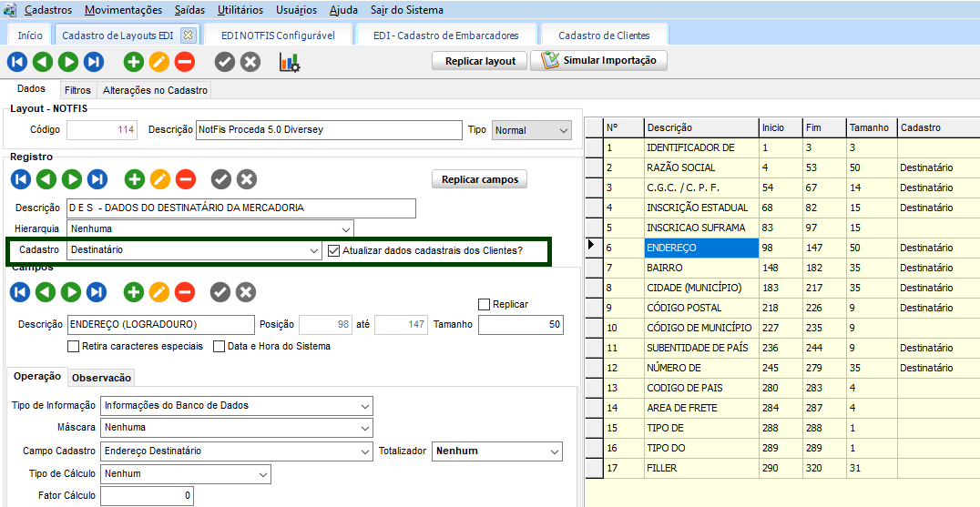Go to next record in Registro section
This screenshot has width=980, height=507.
(71, 179)
